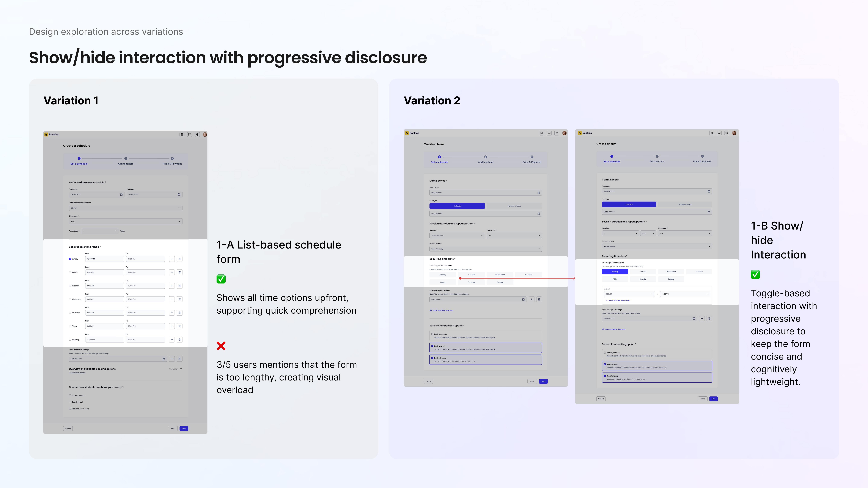
Task: Click the trash icon in the Sunday row
Action: [180, 259]
